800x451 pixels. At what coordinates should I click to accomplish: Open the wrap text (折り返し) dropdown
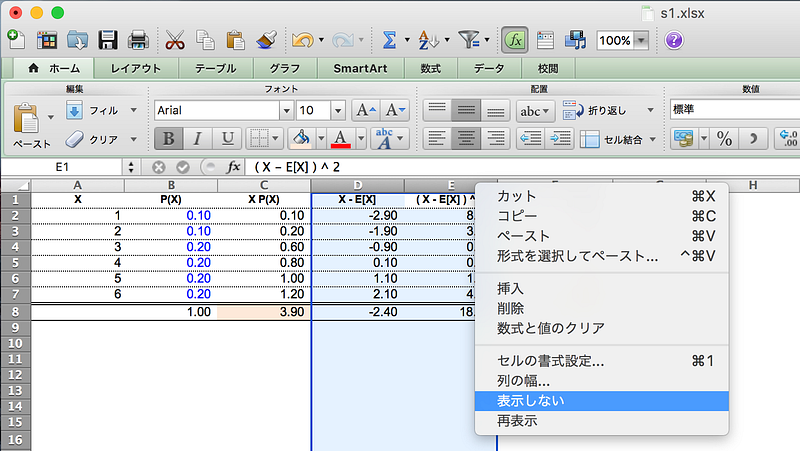650,110
